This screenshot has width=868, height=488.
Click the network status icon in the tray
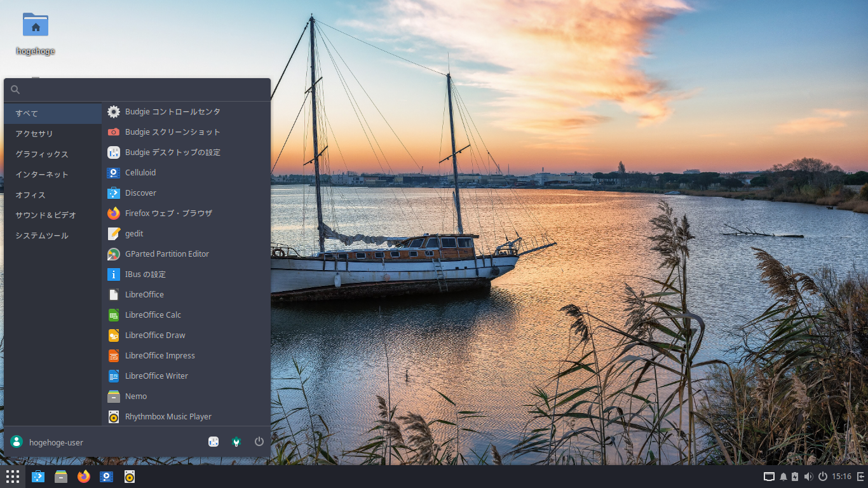[769, 476]
